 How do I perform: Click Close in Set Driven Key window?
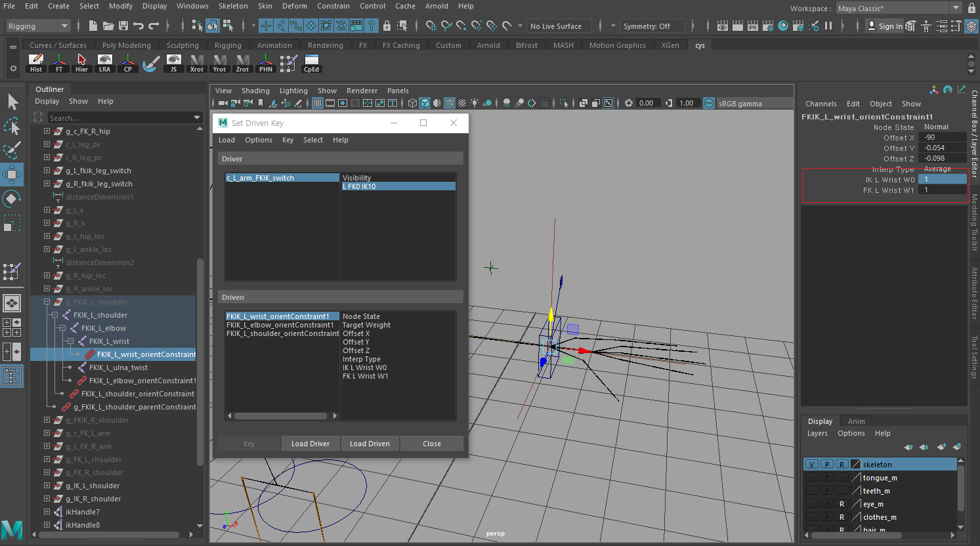431,443
